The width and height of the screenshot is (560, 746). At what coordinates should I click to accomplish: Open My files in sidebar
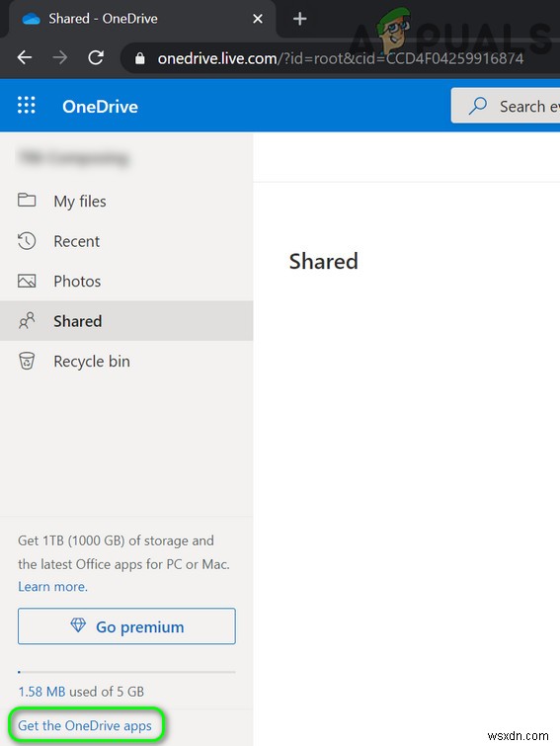pos(126,202)
